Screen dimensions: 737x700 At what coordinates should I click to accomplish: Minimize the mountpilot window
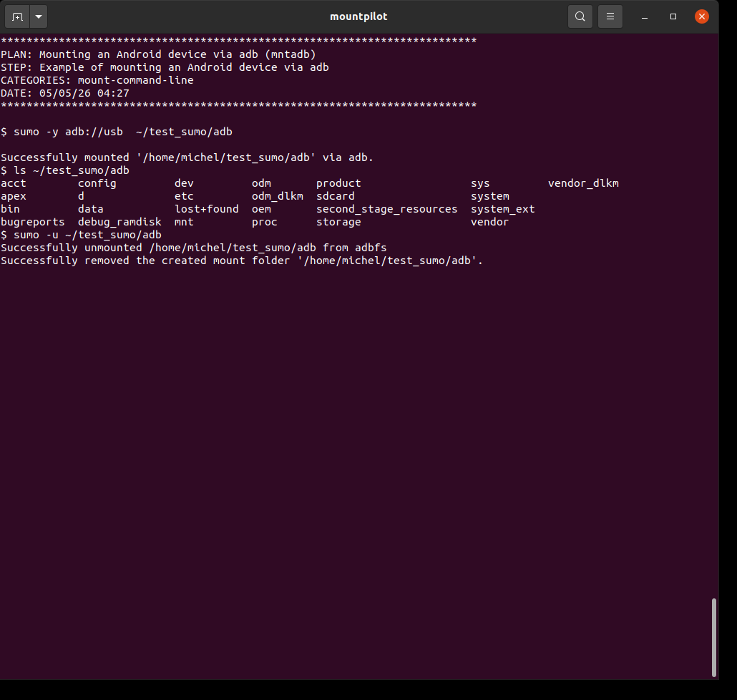click(645, 17)
